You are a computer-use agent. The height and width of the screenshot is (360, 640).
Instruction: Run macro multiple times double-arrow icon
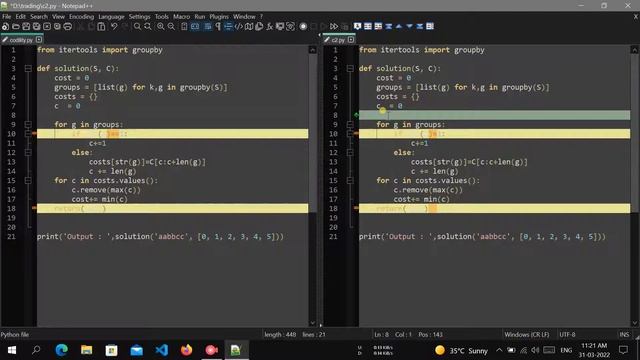pyautogui.click(x=334, y=27)
